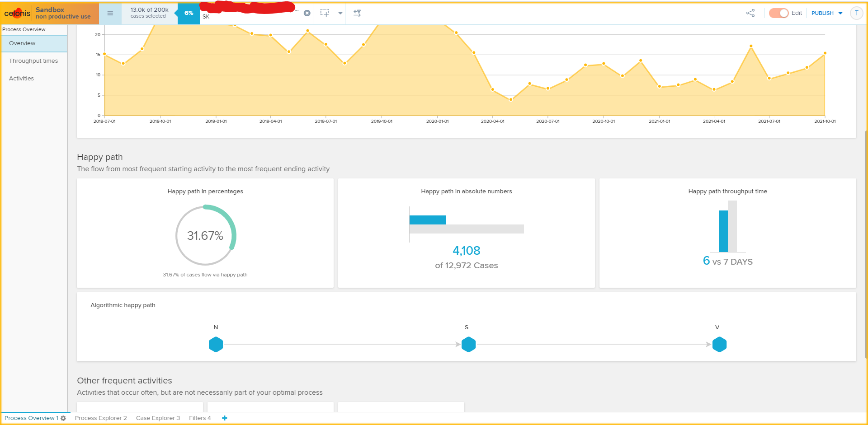Click the Happy path section heading
Screen dimensions: 868x425
click(x=100, y=157)
